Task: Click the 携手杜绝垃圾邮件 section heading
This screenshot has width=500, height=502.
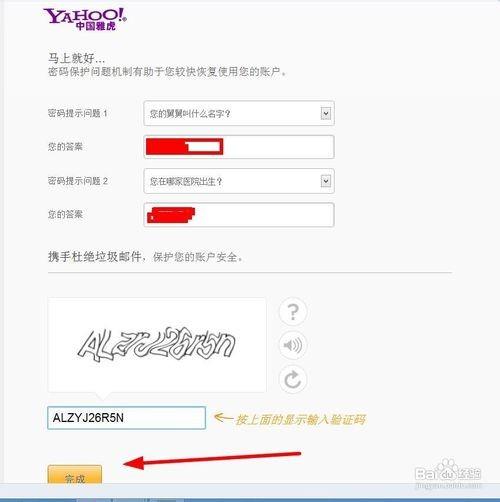Action: point(95,257)
